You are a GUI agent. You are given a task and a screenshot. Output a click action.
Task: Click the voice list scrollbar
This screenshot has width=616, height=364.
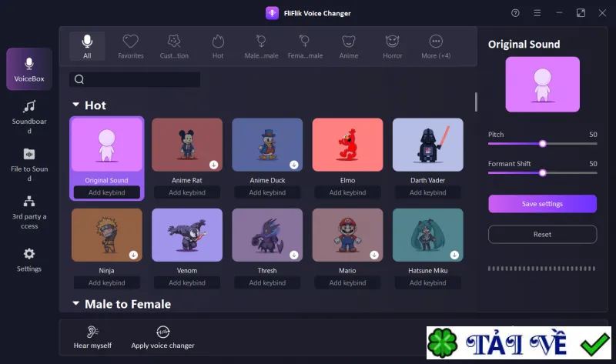[476, 102]
